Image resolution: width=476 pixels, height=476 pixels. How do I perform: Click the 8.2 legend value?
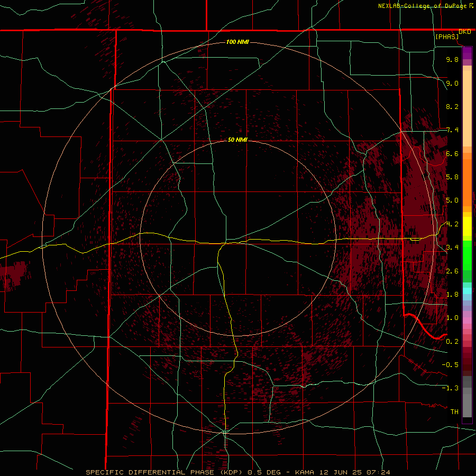[x=452, y=106]
